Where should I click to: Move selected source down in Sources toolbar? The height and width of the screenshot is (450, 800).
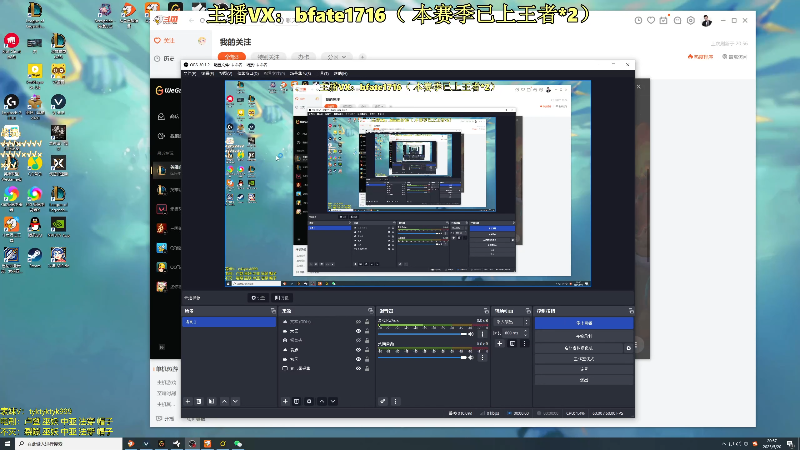tap(333, 402)
